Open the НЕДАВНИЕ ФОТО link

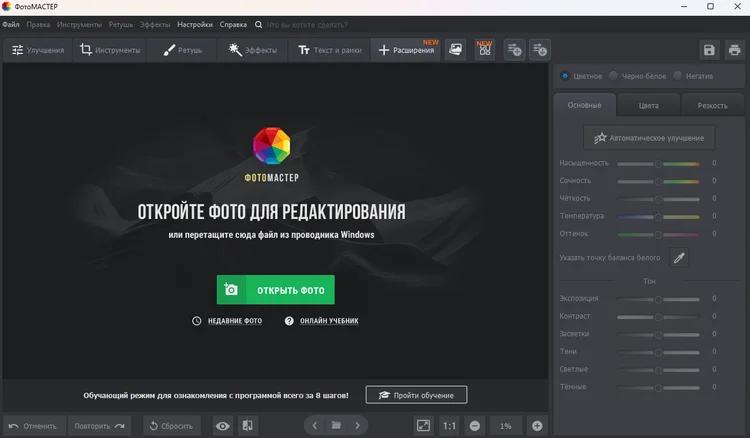coord(227,321)
